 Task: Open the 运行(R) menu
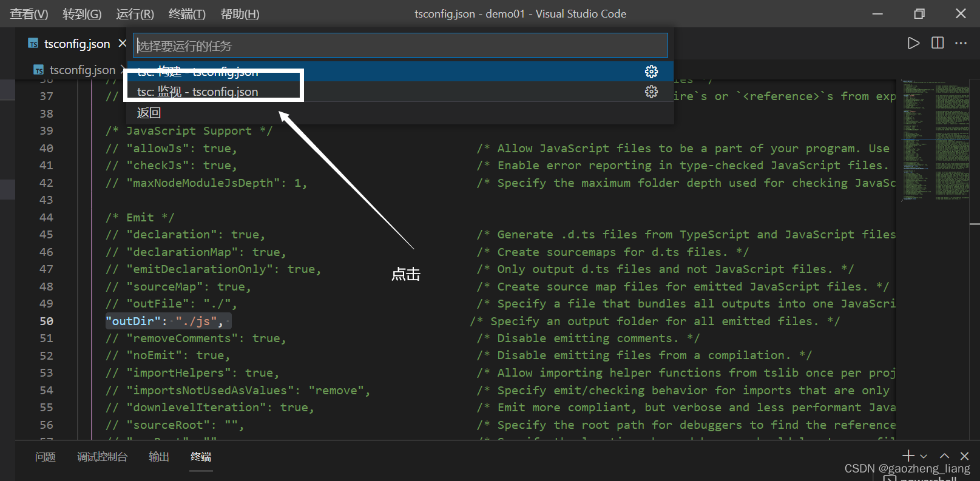(x=135, y=14)
